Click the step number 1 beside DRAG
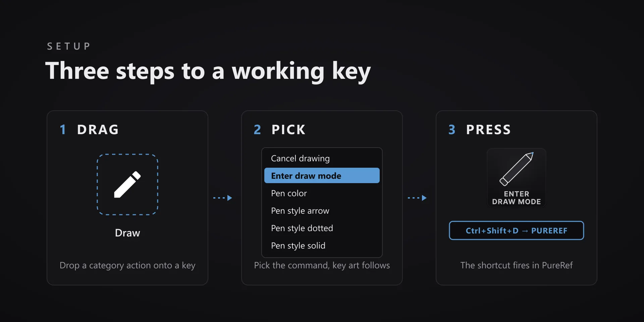The width and height of the screenshot is (644, 322). (x=63, y=129)
